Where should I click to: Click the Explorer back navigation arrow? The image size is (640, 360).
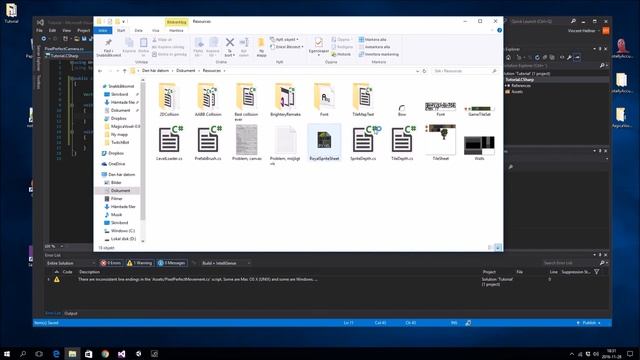point(100,71)
